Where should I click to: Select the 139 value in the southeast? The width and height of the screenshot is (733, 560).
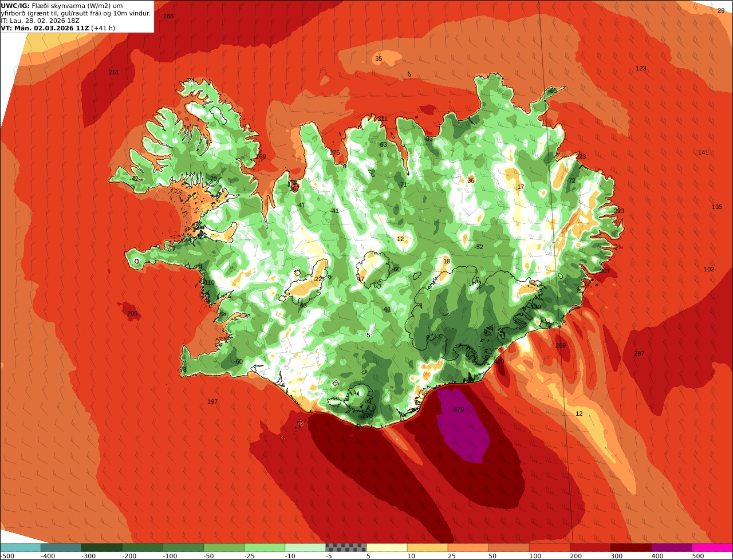[536, 308]
